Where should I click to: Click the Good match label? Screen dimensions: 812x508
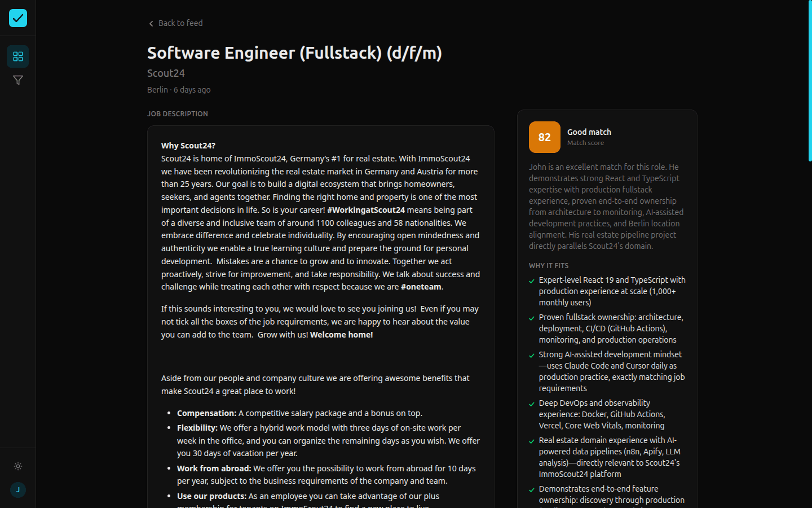click(589, 132)
